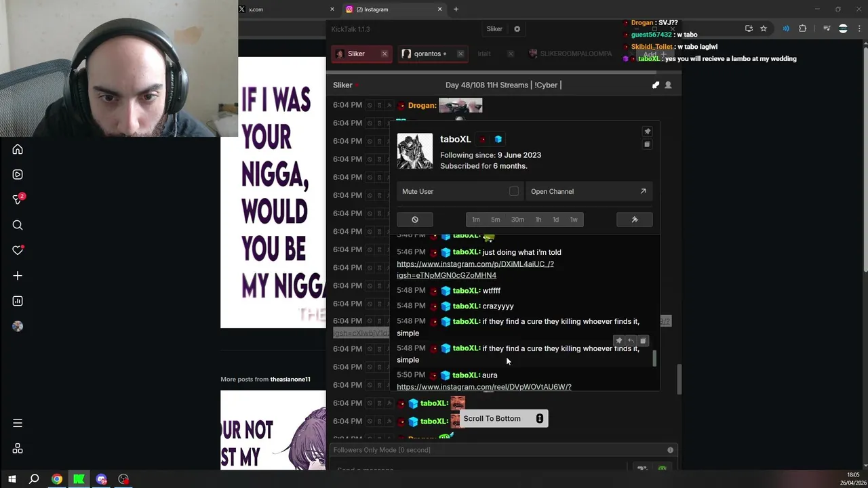The width and height of the screenshot is (868, 488).
Task: Timeout taboXL for 1m
Action: point(476,220)
